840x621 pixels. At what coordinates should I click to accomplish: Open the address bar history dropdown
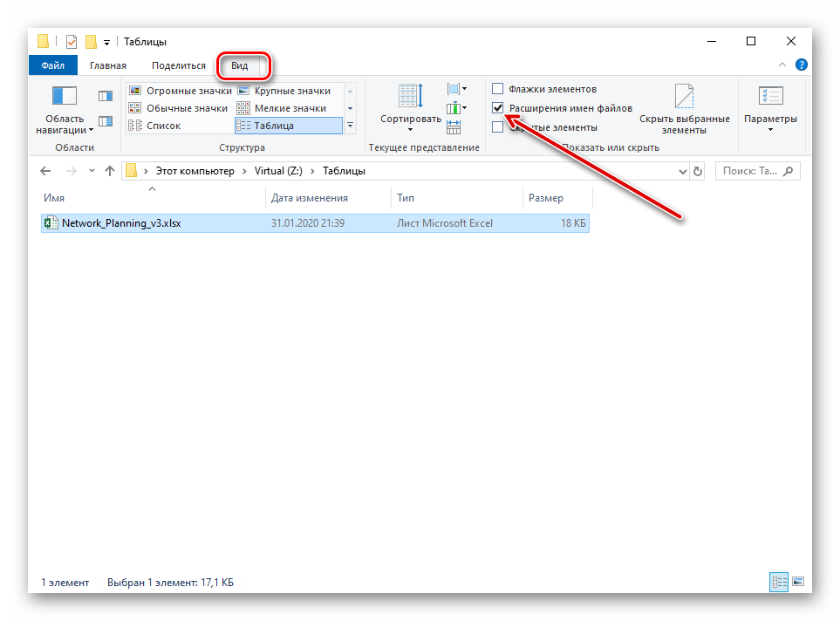(x=682, y=172)
